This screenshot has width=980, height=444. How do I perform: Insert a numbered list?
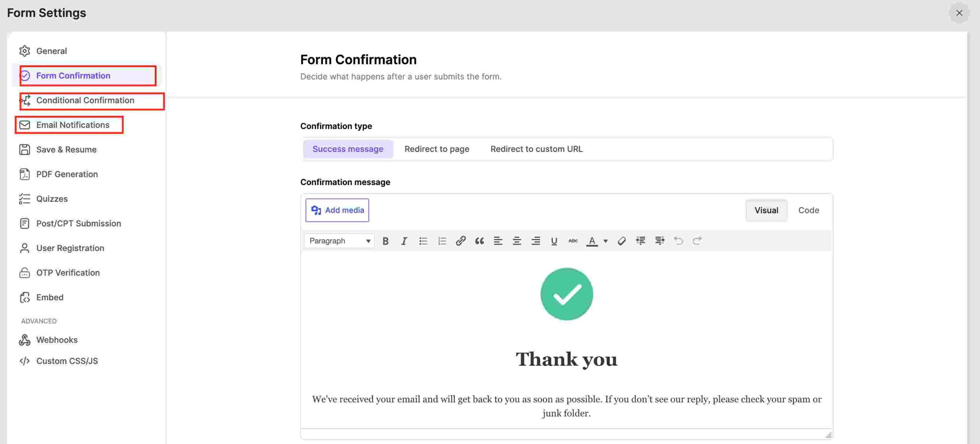click(442, 241)
